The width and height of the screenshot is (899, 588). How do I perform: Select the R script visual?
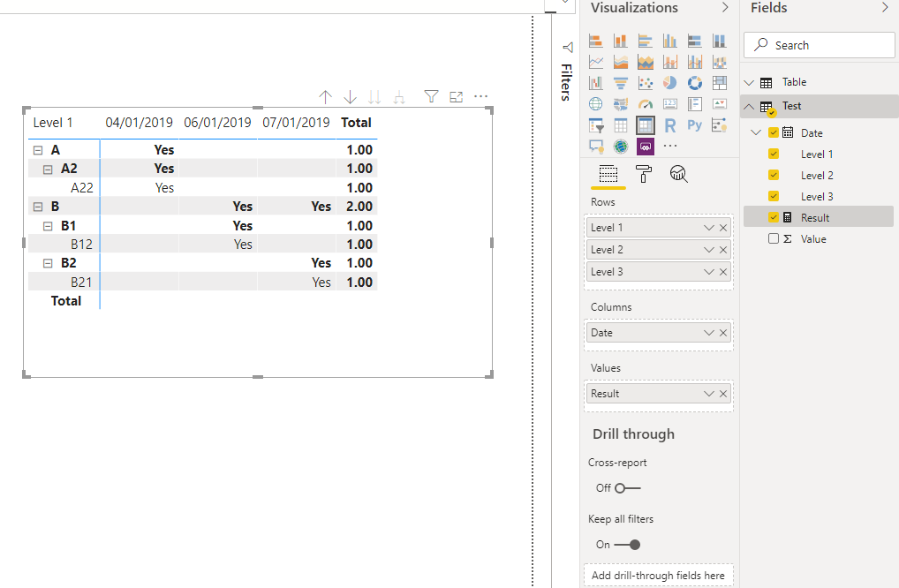[669, 125]
